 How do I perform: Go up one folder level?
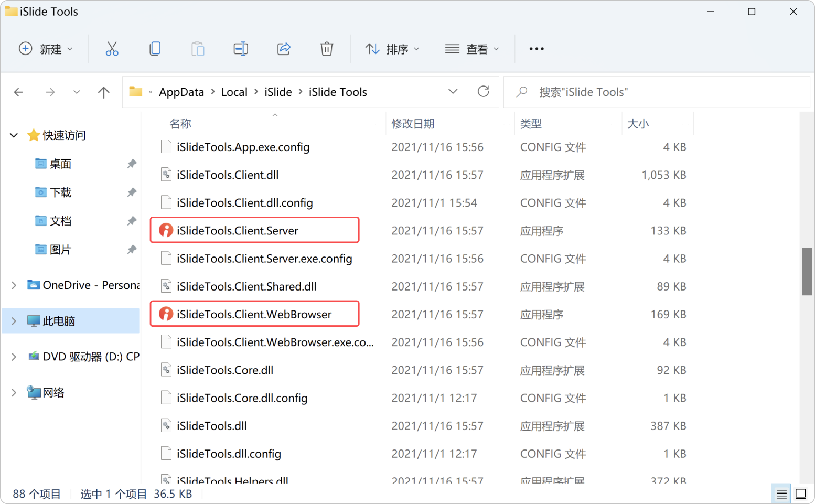pyautogui.click(x=104, y=92)
